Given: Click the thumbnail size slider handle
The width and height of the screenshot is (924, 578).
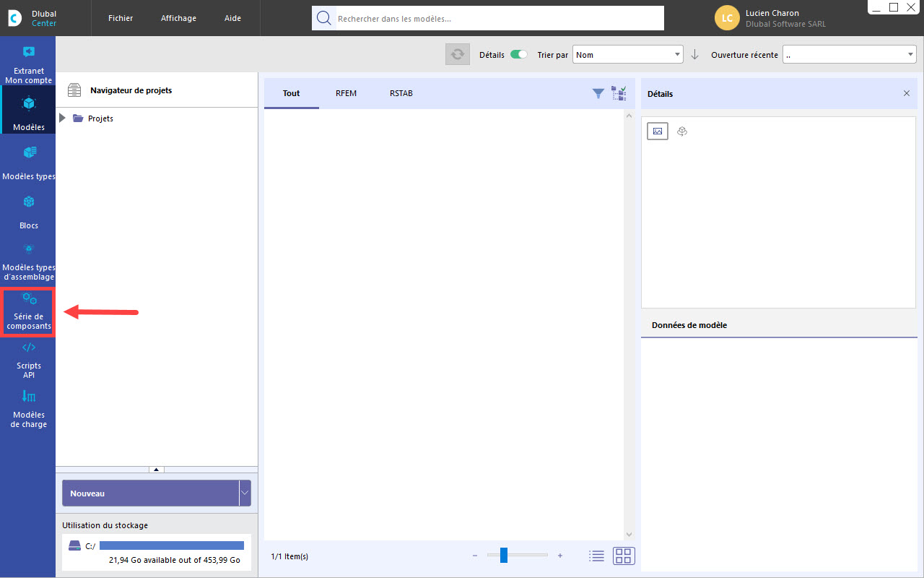Looking at the screenshot, I should click(x=504, y=555).
